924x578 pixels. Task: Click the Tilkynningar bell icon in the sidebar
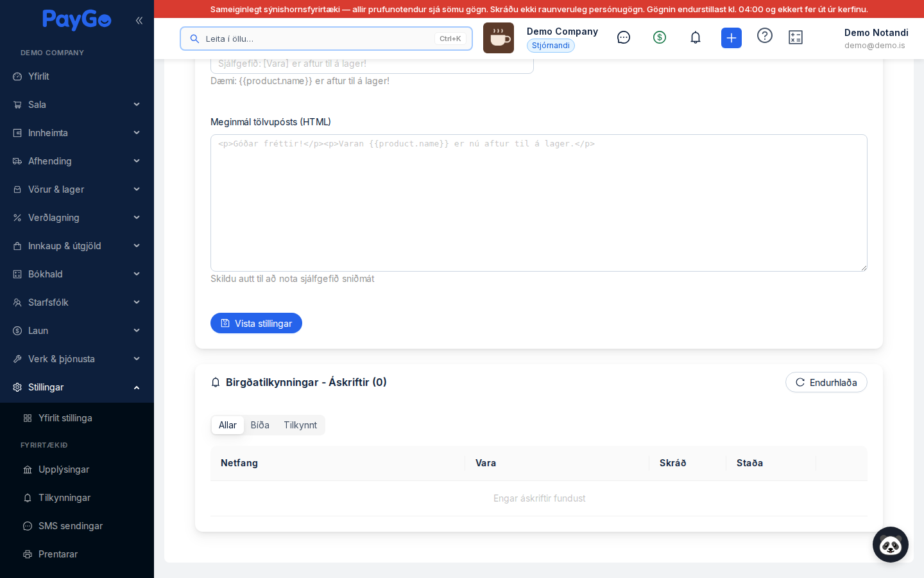coord(28,498)
